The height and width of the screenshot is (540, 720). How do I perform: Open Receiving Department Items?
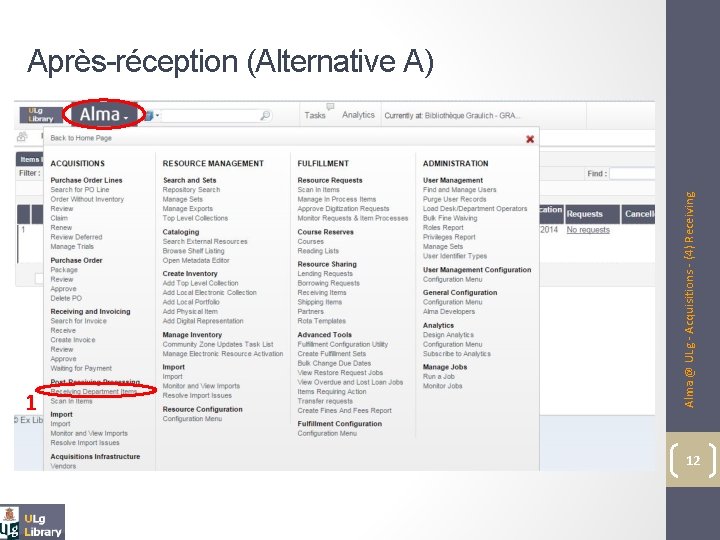click(94, 392)
